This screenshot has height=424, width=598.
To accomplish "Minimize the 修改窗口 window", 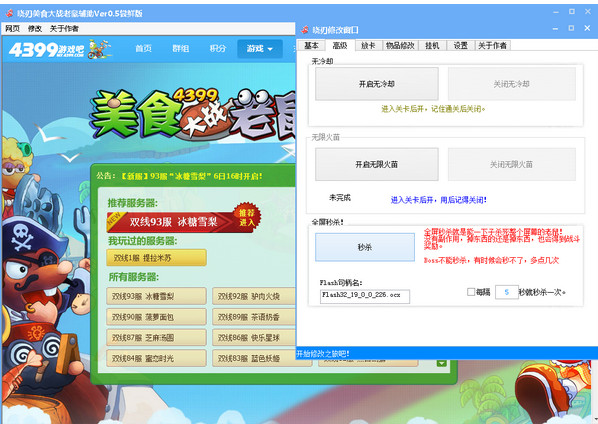I will (555, 29).
